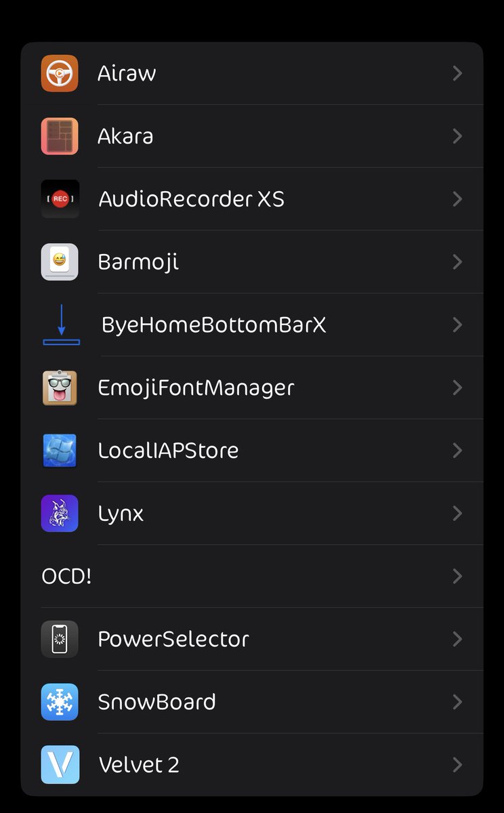Click the Lynx row disclosure arrow

point(458,514)
